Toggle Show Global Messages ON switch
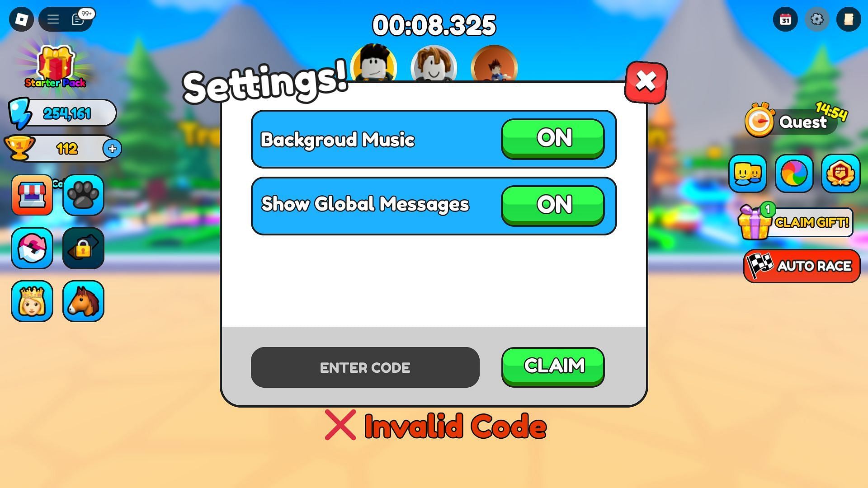 point(553,204)
